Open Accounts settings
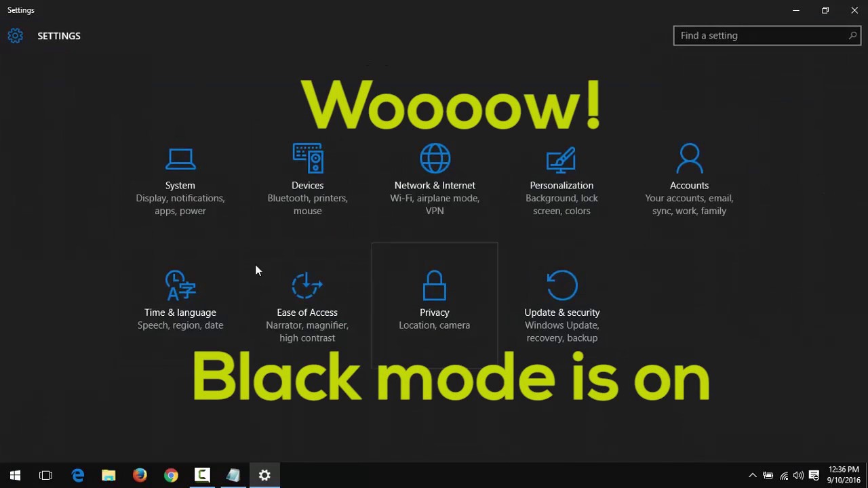Screen dimensions: 868x488 tap(689, 183)
